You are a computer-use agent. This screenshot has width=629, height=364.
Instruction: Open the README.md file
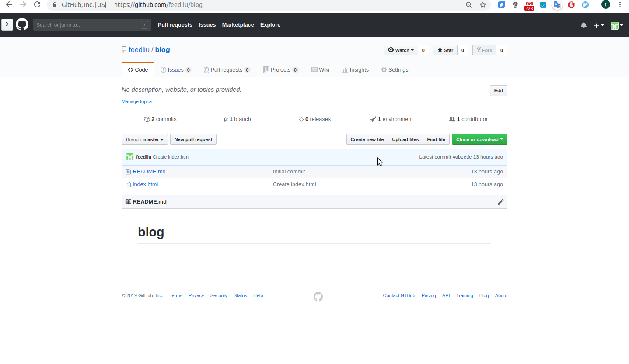click(149, 172)
